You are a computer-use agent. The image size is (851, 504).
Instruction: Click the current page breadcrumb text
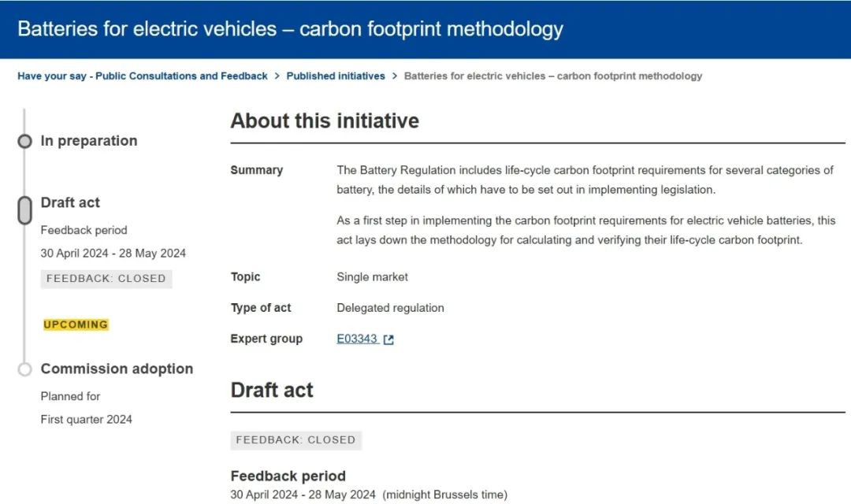pyautogui.click(x=552, y=76)
